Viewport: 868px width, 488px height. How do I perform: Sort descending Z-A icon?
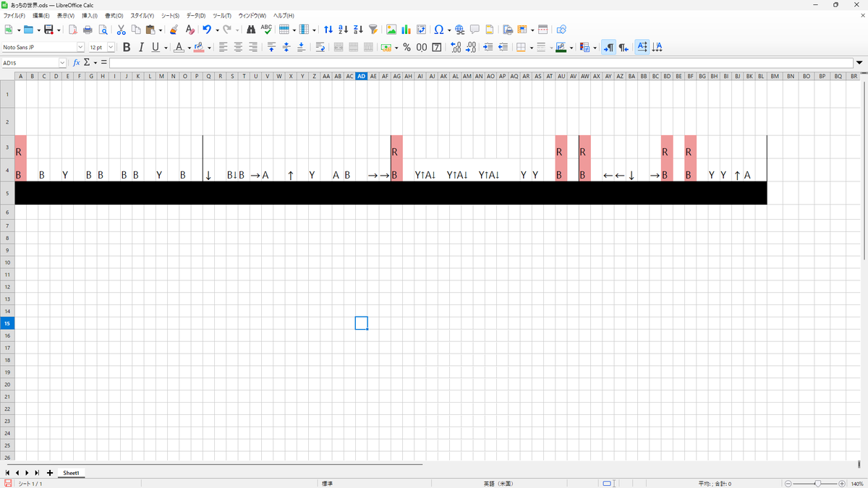(358, 30)
